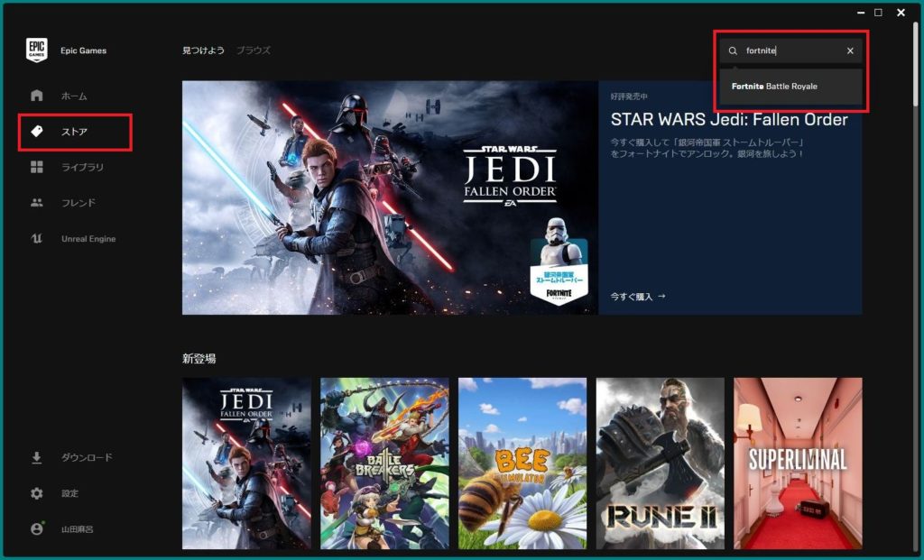Switch to the ブラウズ tab

pos(254,50)
